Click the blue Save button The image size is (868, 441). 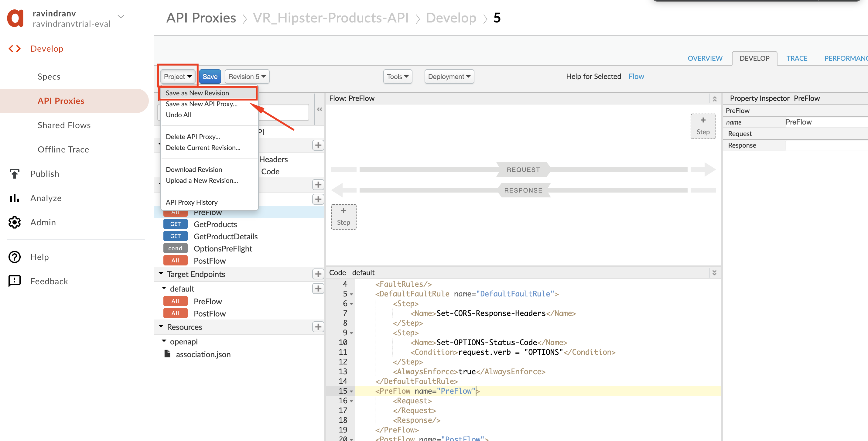click(210, 77)
